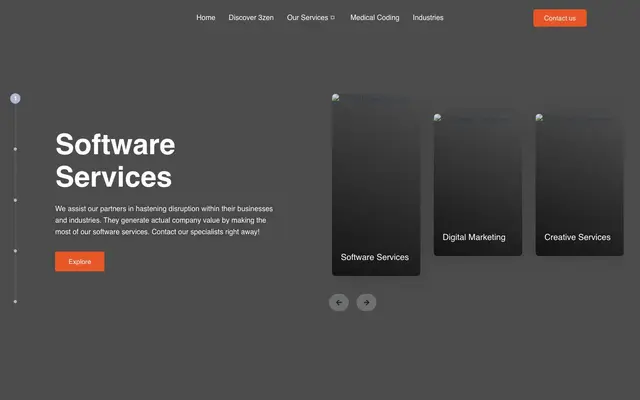Click broken image icon on Software Services card
This screenshot has height=400, width=640.
click(x=336, y=98)
